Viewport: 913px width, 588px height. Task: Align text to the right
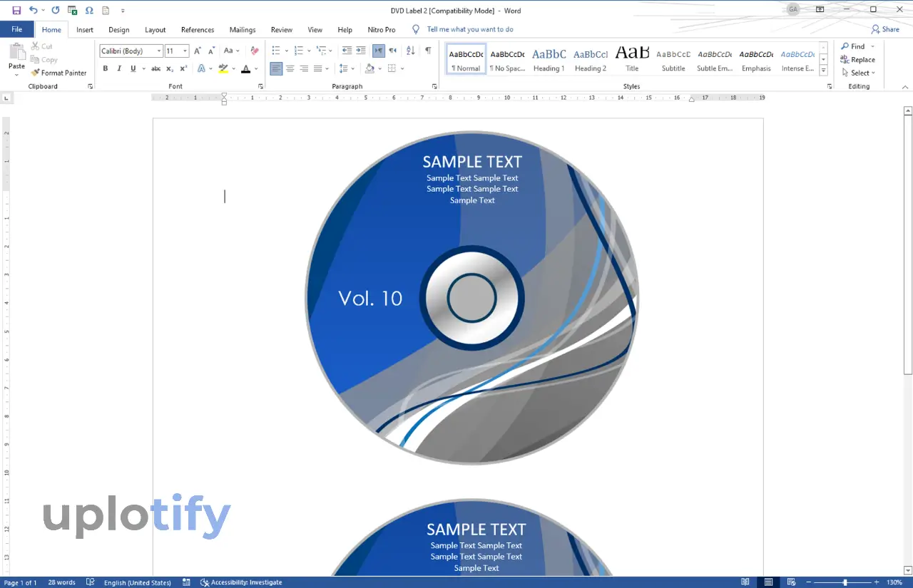304,68
